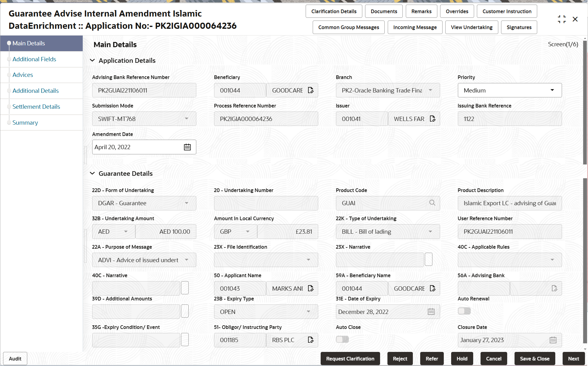Image resolution: width=588 pixels, height=366 pixels.
Task: Click Product Code search magnifier icon
Action: (432, 203)
